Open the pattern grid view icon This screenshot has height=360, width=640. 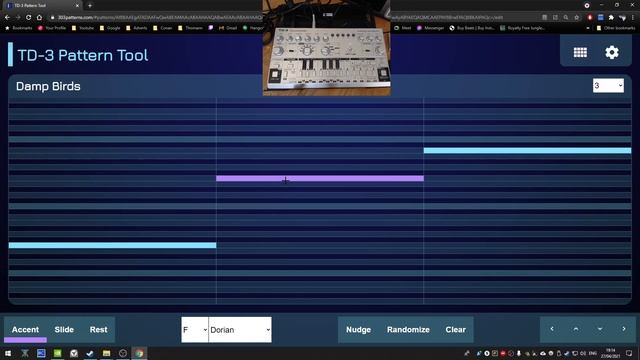pyautogui.click(x=580, y=52)
